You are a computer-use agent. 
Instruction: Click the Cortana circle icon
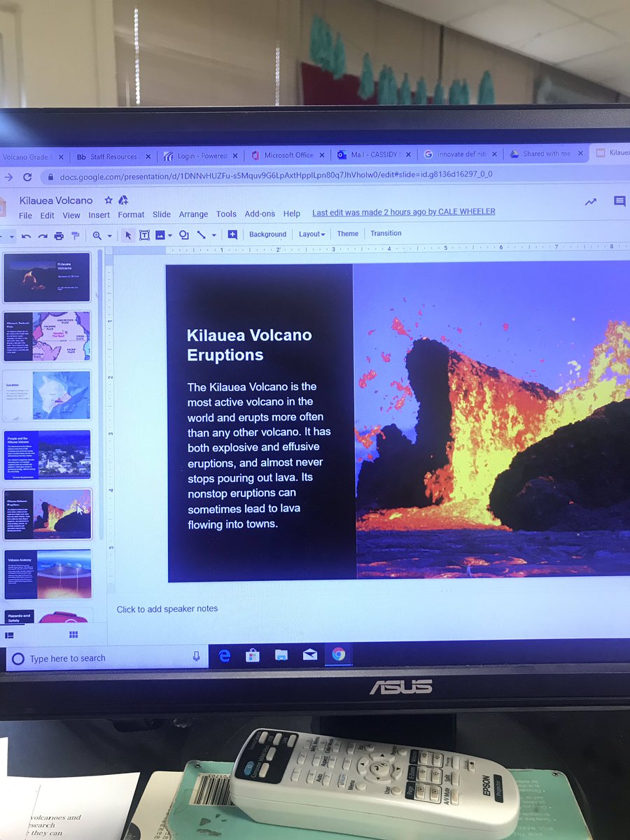[x=18, y=659]
